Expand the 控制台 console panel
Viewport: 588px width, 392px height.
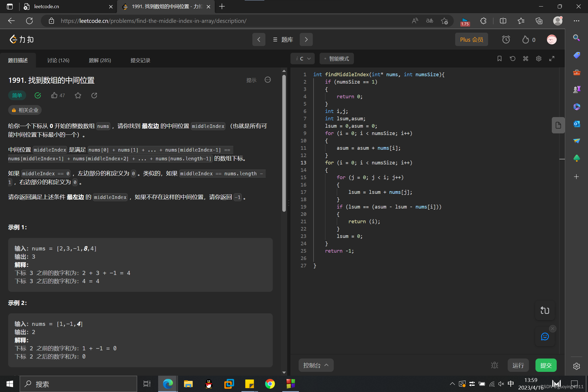coord(316,365)
